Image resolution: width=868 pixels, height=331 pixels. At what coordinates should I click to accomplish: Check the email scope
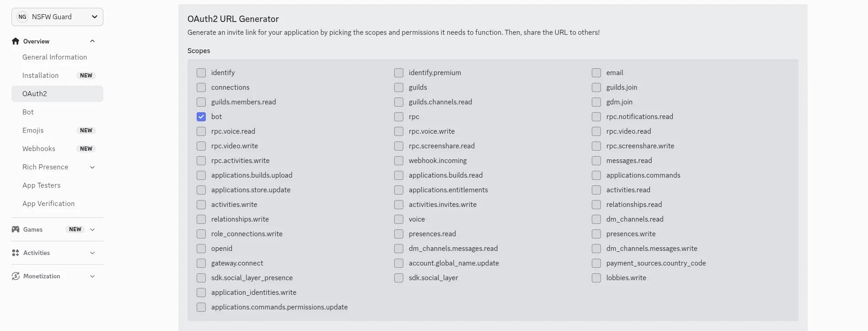[596, 72]
